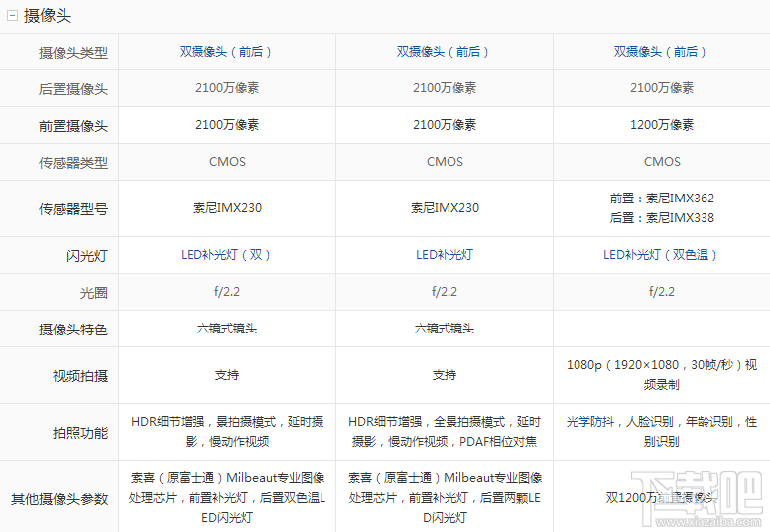Viewport: 770px width, 532px height.
Task: Select the 双1200万前置摄像头 cell
Action: [x=662, y=498]
